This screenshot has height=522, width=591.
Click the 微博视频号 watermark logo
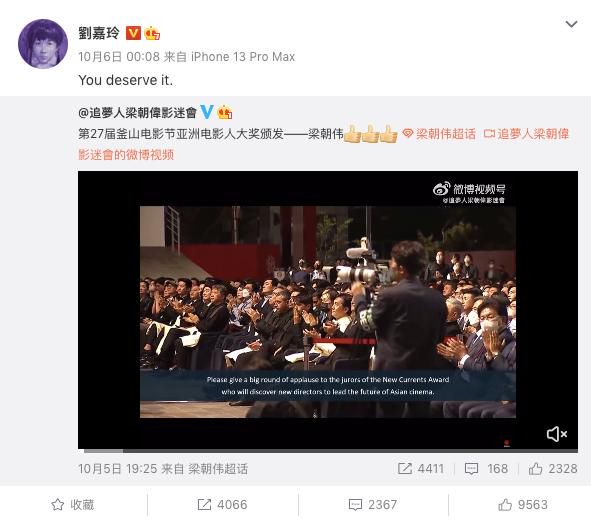pyautogui.click(x=469, y=192)
